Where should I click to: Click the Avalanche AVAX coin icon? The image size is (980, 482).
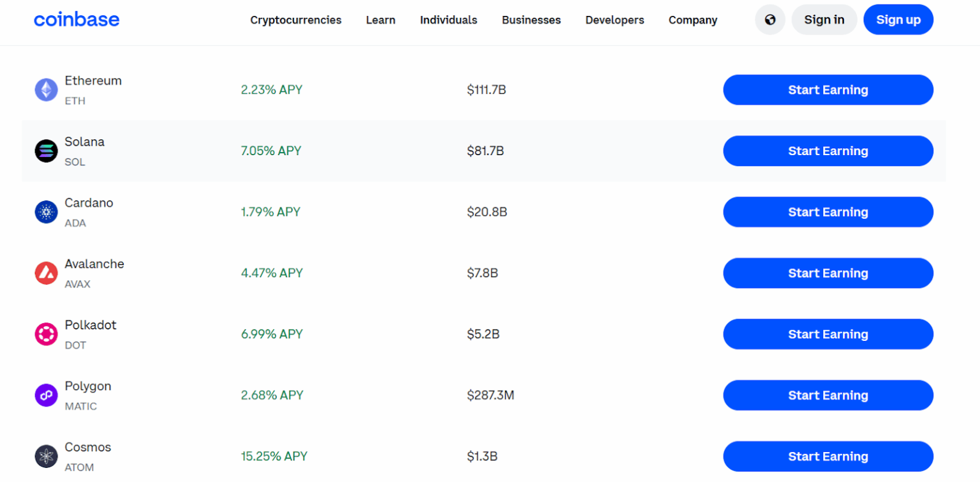coord(46,273)
